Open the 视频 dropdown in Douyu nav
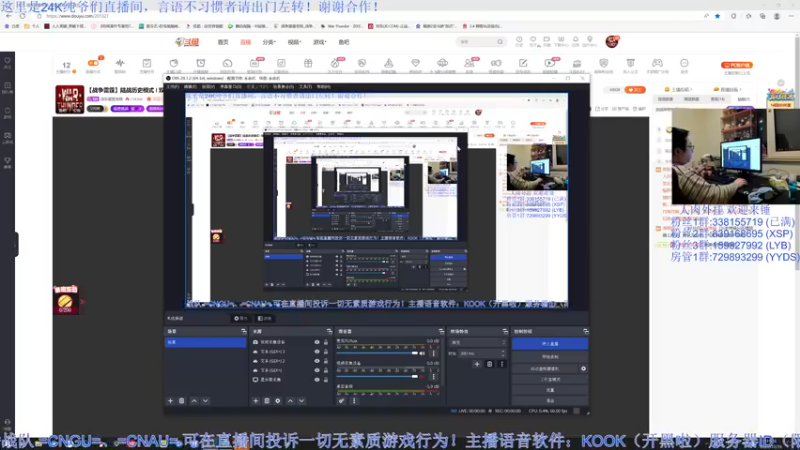The image size is (800, 450). [294, 42]
